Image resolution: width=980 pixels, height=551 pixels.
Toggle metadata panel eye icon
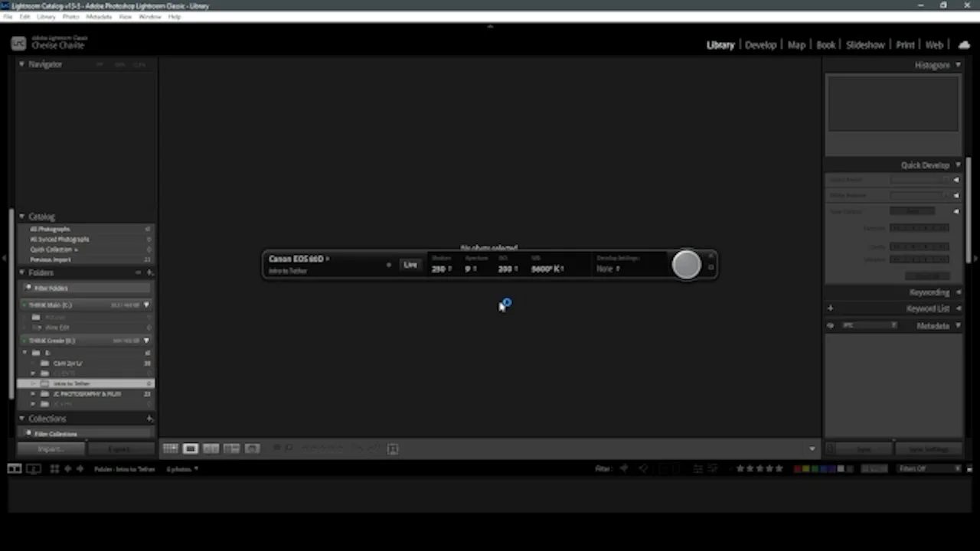click(x=830, y=326)
